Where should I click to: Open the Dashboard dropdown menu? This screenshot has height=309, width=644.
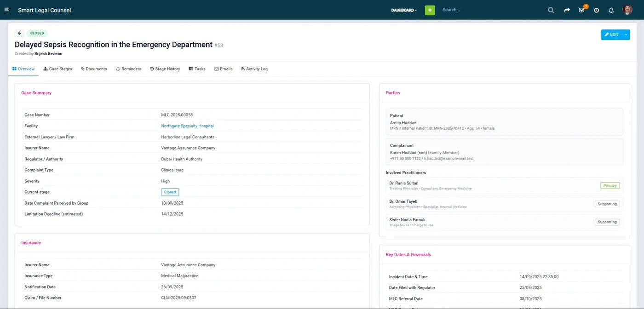tap(404, 10)
